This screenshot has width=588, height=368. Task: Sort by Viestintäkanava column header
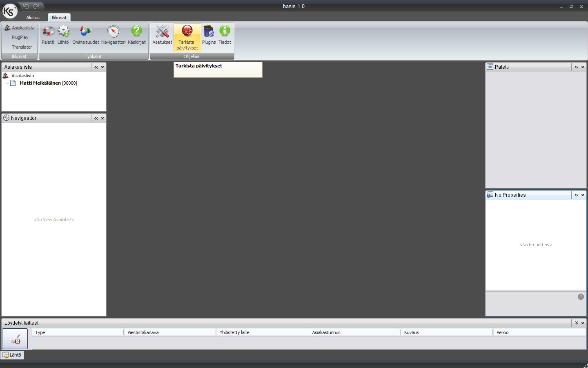point(170,332)
